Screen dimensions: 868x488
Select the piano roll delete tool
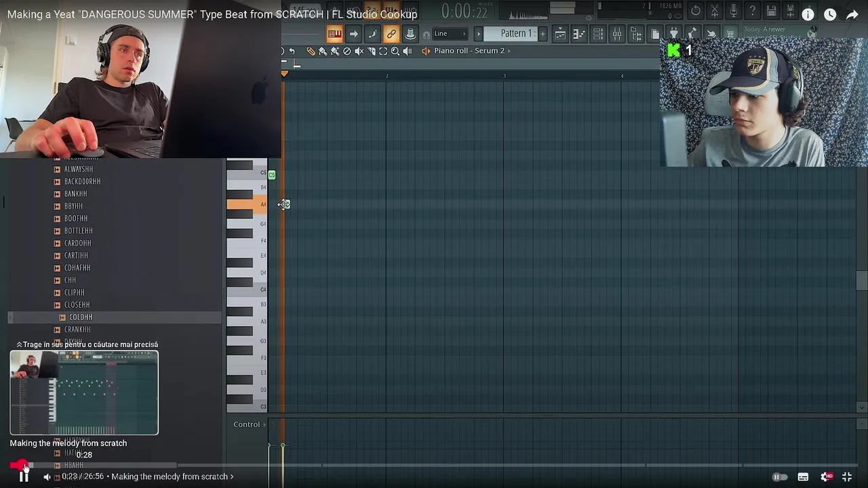point(347,51)
